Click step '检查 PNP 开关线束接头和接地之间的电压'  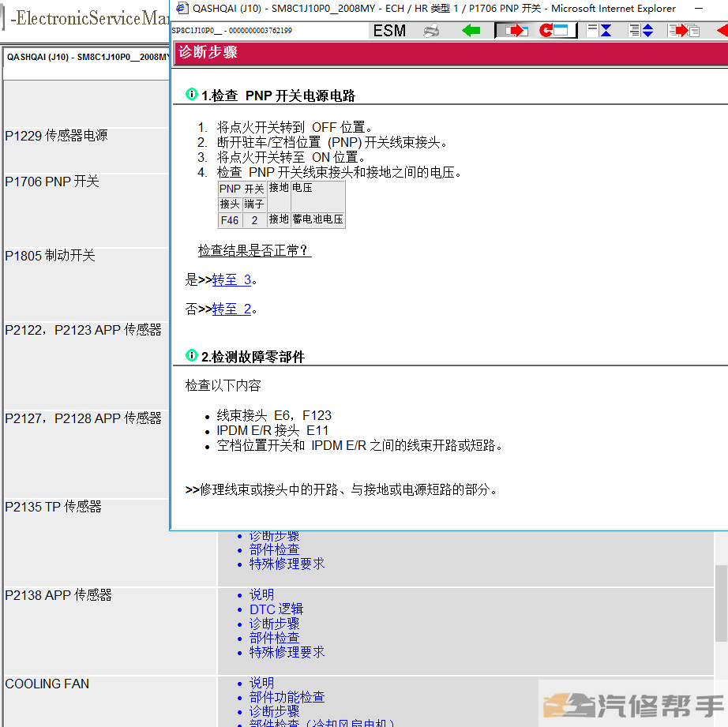click(x=339, y=173)
